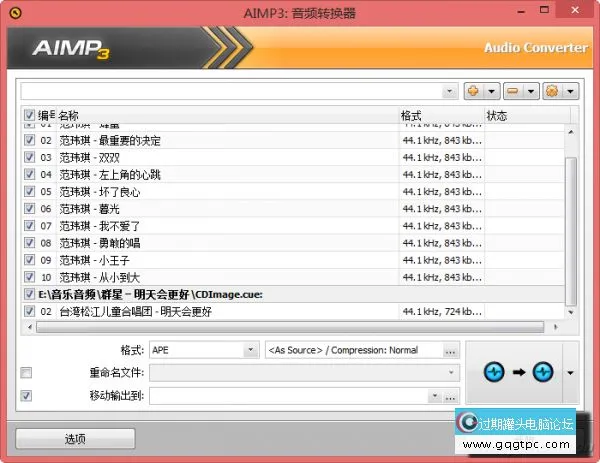The image size is (600, 463).
Task: Open the 移动输出到 path dropdown arrow
Action: (x=434, y=396)
